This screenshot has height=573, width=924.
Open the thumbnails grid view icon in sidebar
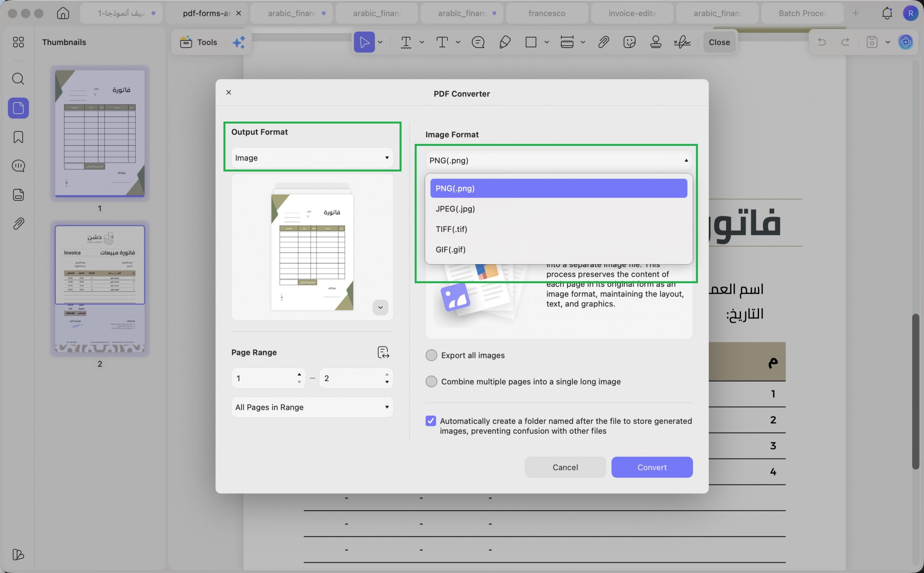coord(18,42)
